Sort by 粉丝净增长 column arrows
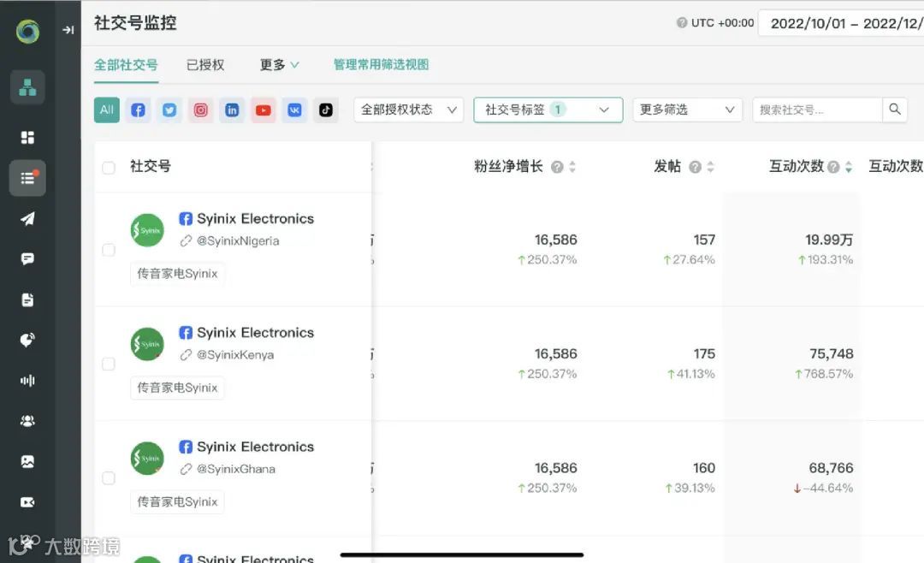This screenshot has width=924, height=563. point(572,167)
